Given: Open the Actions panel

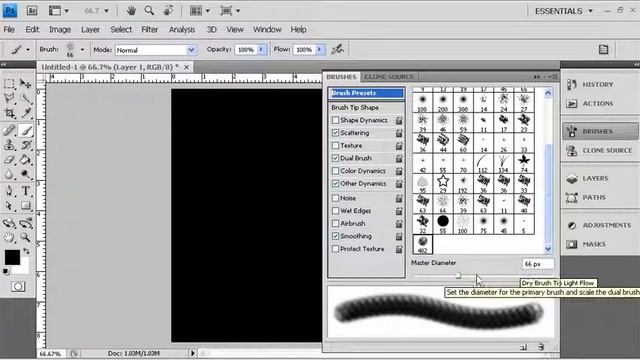Looking at the screenshot, I should tap(599, 104).
